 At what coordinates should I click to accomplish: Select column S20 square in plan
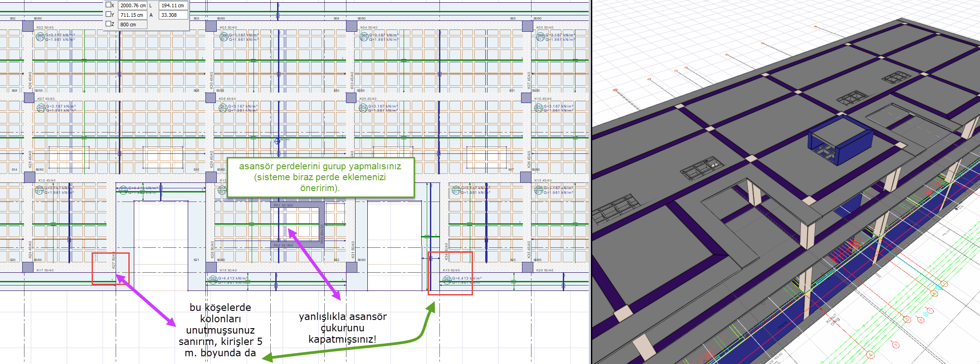(x=28, y=267)
